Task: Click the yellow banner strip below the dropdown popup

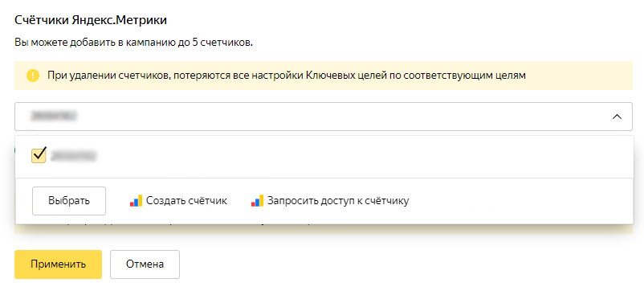Action: coord(324,229)
